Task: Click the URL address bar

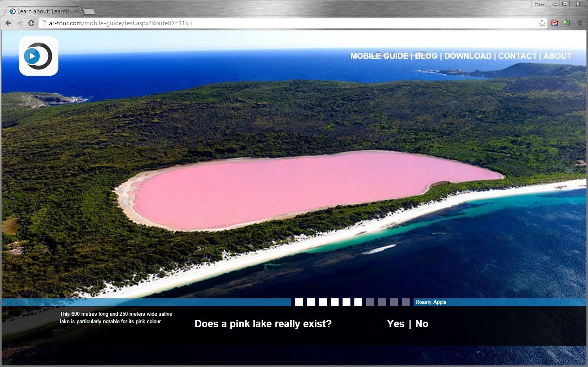Action: click(276, 23)
